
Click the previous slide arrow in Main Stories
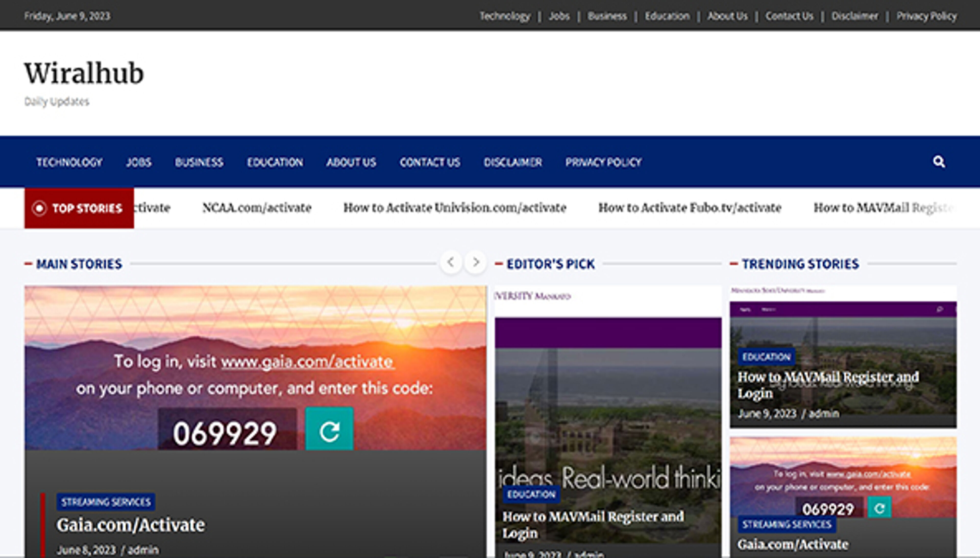click(x=451, y=262)
